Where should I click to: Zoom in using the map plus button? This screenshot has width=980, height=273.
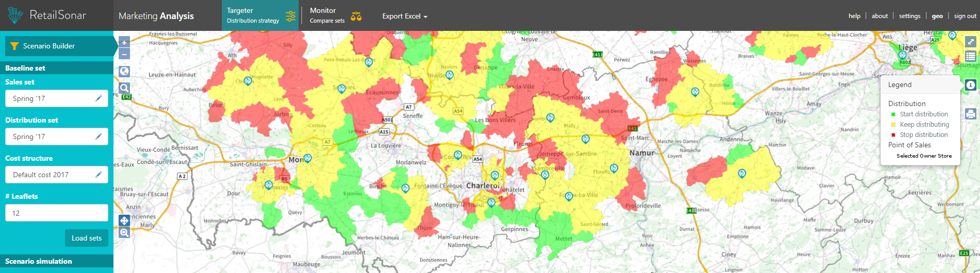coord(124,42)
